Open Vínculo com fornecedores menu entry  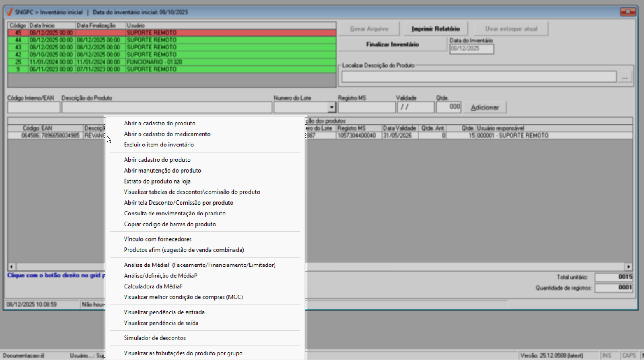(158, 239)
